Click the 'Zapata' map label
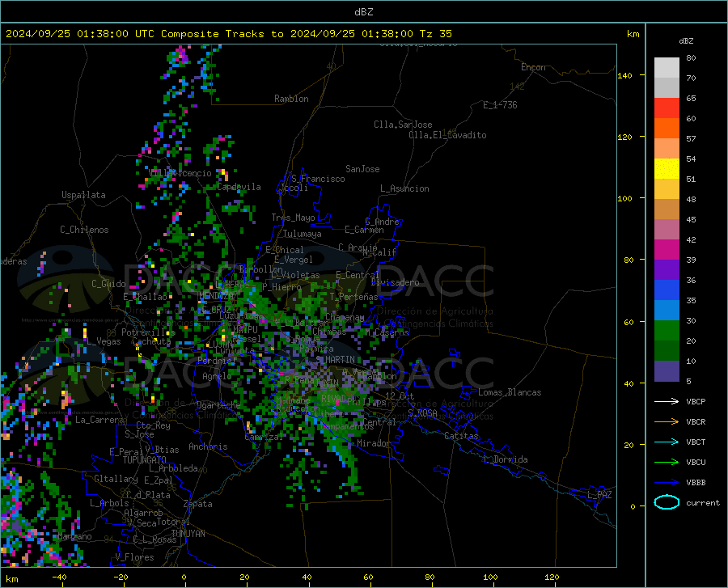Screen dimensions: 728x588 click(198, 504)
